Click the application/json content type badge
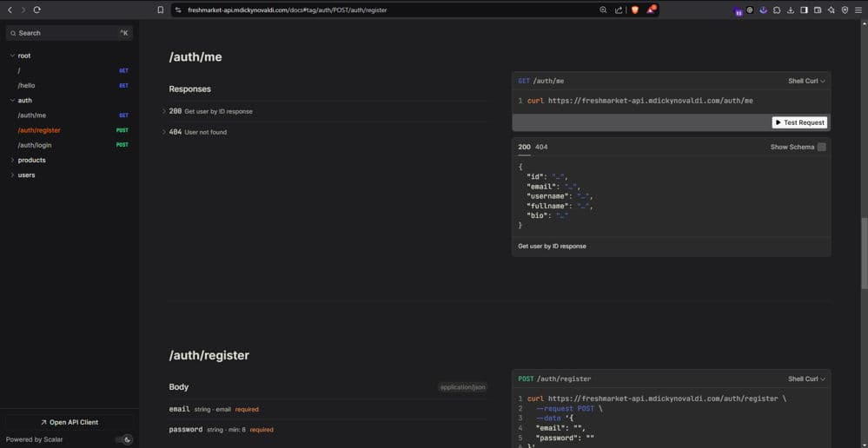The height and width of the screenshot is (448, 868). click(x=463, y=387)
